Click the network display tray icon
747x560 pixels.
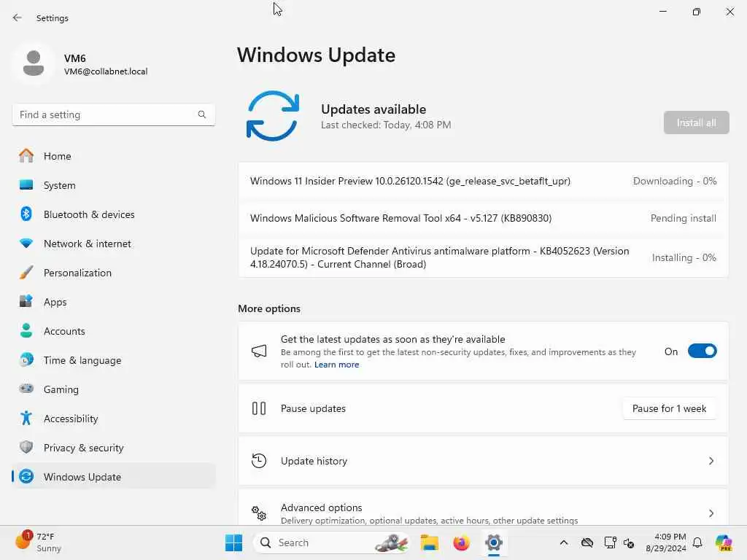pyautogui.click(x=610, y=542)
